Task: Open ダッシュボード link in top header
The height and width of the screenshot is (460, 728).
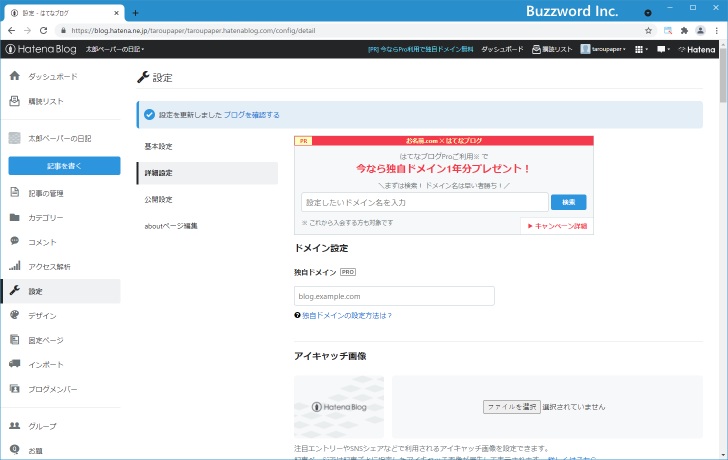Action: click(x=502, y=49)
